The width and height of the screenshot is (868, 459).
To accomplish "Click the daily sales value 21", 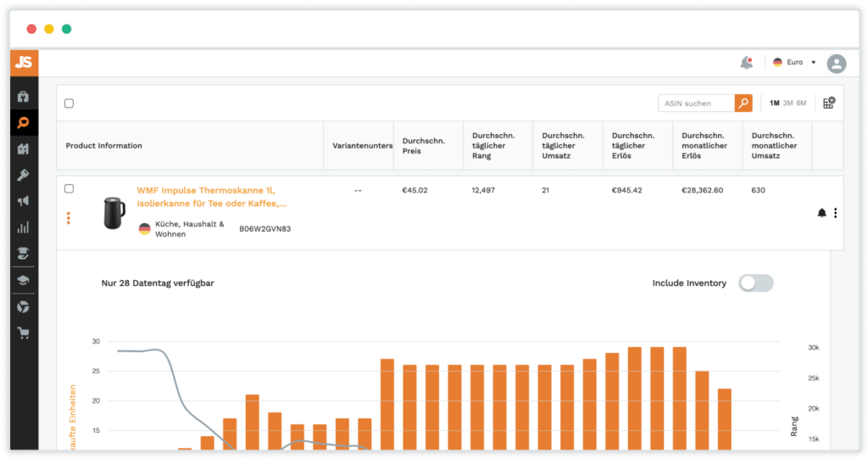I will tap(545, 190).
